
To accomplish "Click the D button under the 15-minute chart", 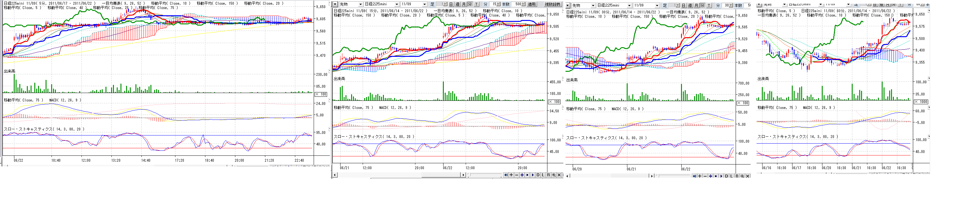I will pos(537,175).
